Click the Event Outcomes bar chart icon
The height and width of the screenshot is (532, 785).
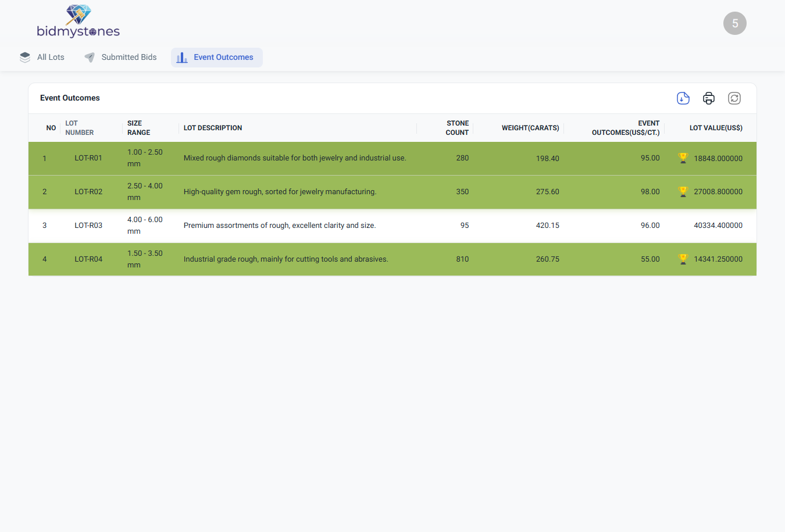click(182, 57)
